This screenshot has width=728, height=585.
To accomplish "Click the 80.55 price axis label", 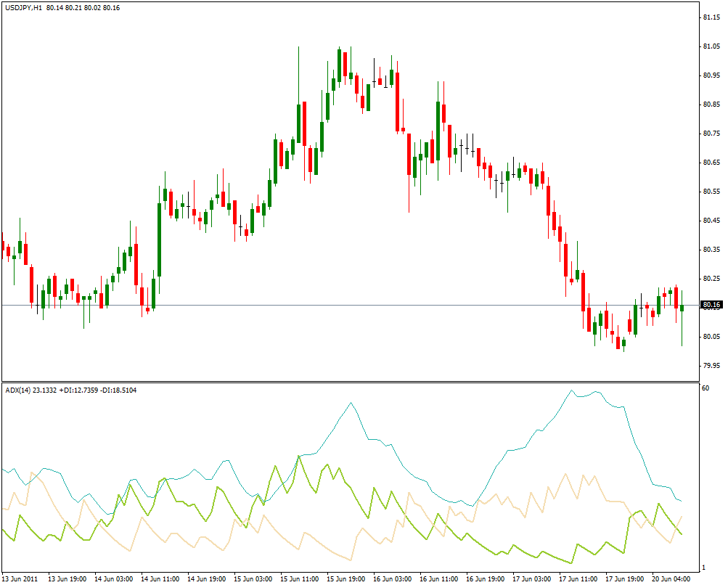I will (x=711, y=192).
